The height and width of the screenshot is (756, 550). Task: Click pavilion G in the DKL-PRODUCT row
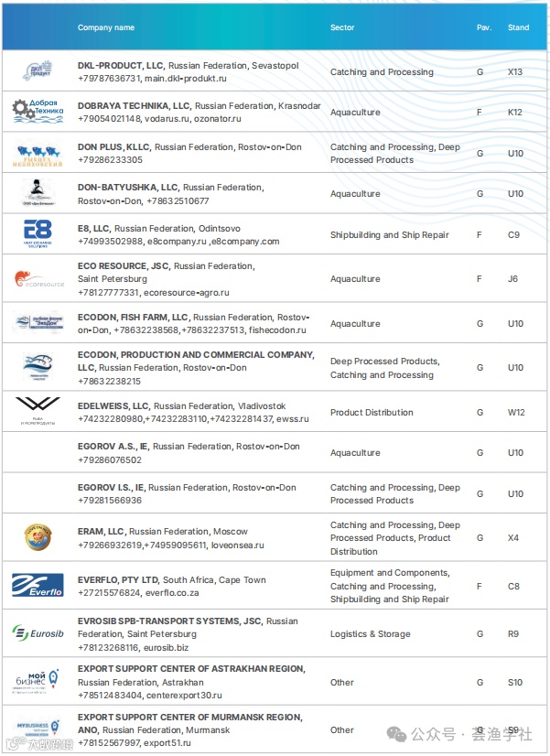[480, 71]
